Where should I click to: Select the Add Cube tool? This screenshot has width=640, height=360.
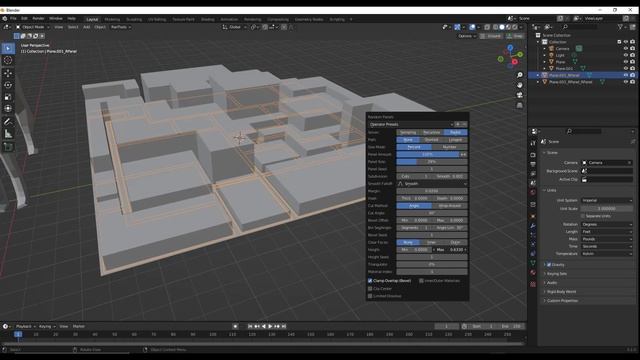(x=8, y=147)
